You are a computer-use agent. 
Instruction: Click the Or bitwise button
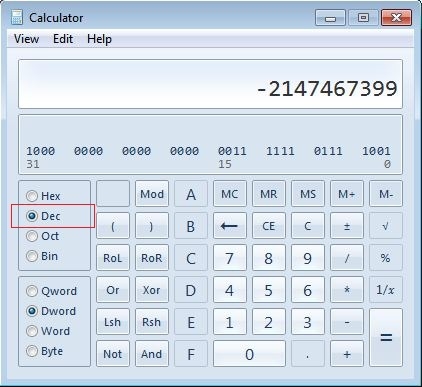(113, 290)
